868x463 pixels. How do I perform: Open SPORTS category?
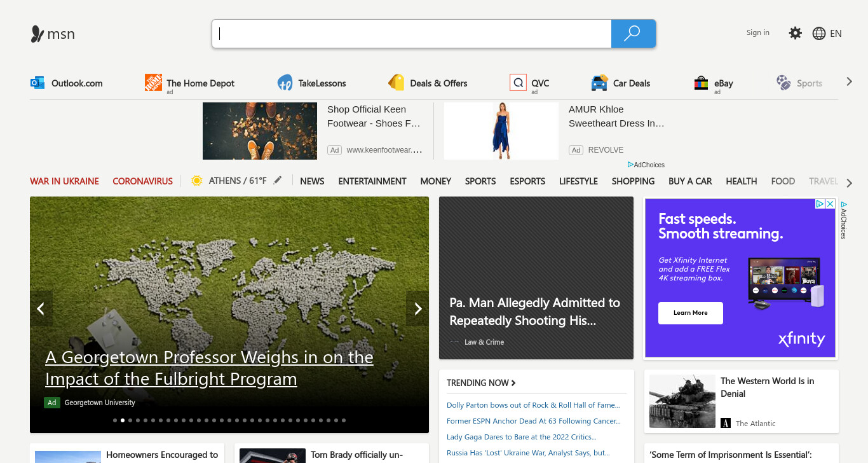[480, 181]
